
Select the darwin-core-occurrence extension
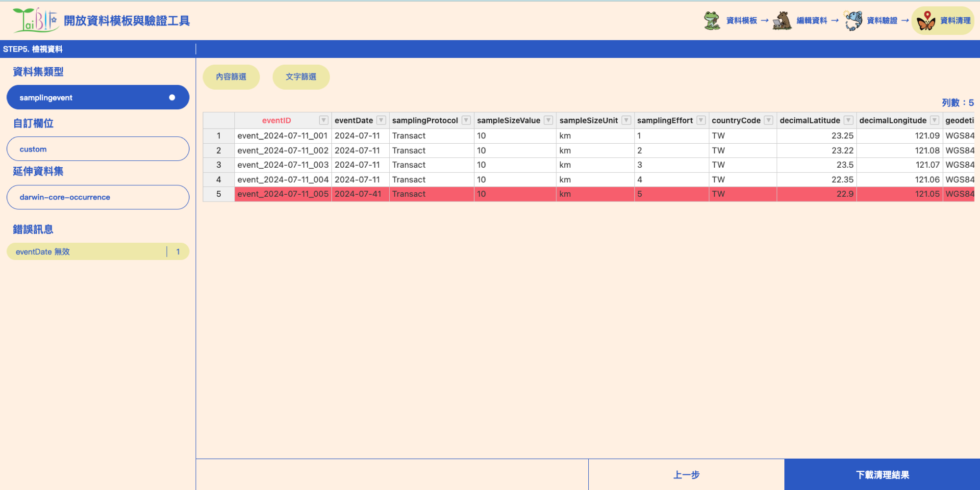[x=98, y=197]
